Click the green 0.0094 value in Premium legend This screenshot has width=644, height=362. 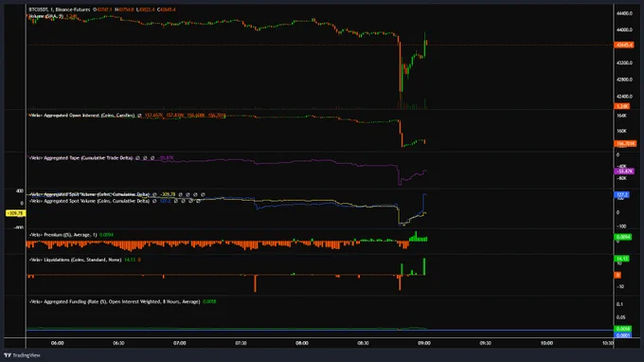point(106,235)
